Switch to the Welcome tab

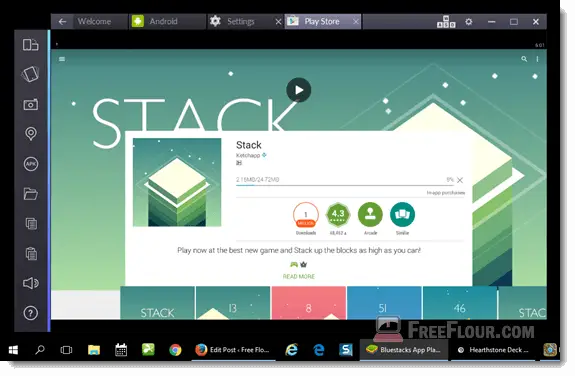[x=94, y=22]
